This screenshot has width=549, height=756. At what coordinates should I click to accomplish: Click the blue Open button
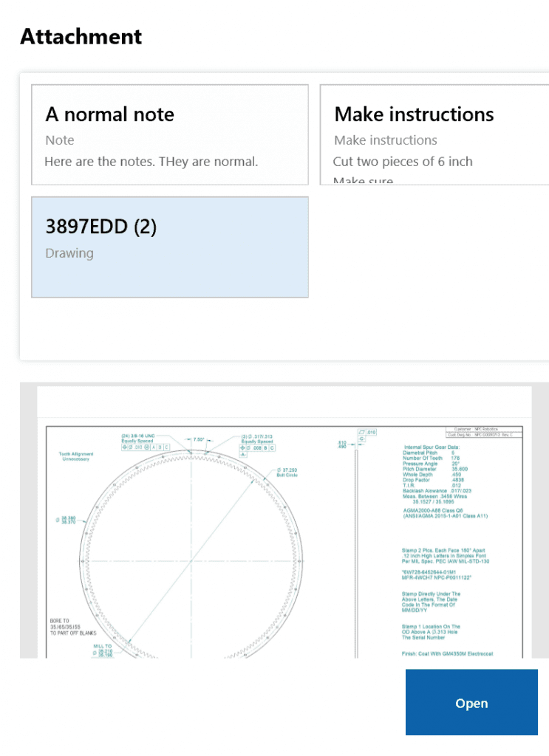471,702
